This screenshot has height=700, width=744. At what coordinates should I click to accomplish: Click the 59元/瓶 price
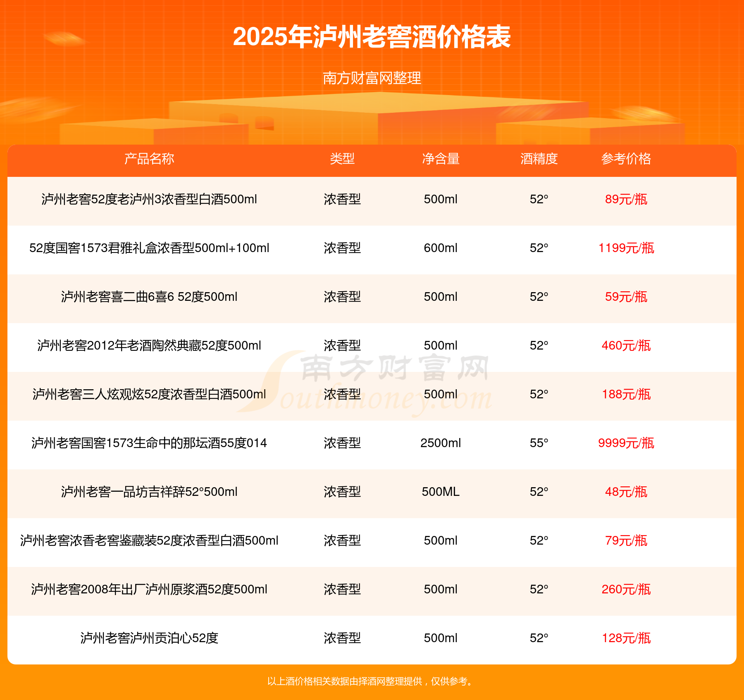click(626, 297)
